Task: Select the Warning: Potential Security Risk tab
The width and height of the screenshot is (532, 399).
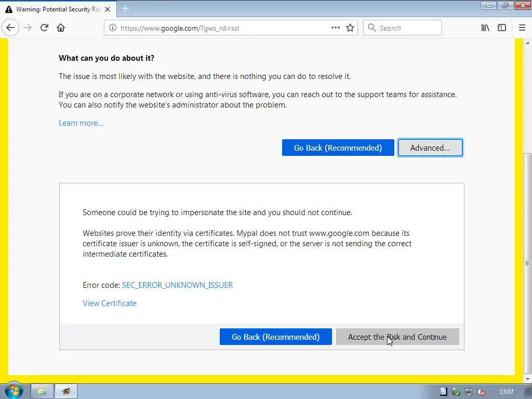Action: (x=58, y=9)
